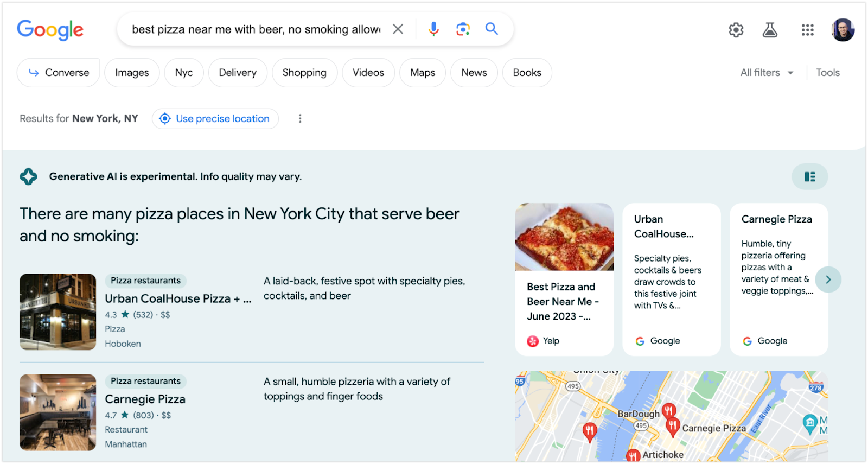Switch to the Maps tab
Viewport: 868px width, 464px height.
(x=423, y=73)
